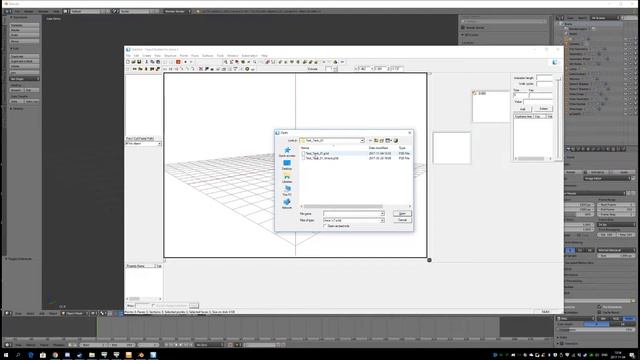Open Structure menu in Object Builder

coord(170,56)
